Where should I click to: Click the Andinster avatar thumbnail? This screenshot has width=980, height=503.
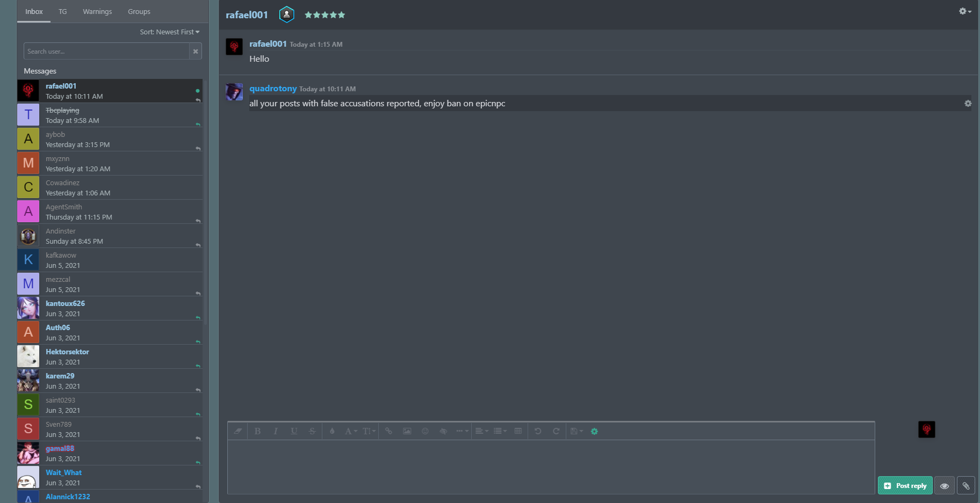click(28, 236)
